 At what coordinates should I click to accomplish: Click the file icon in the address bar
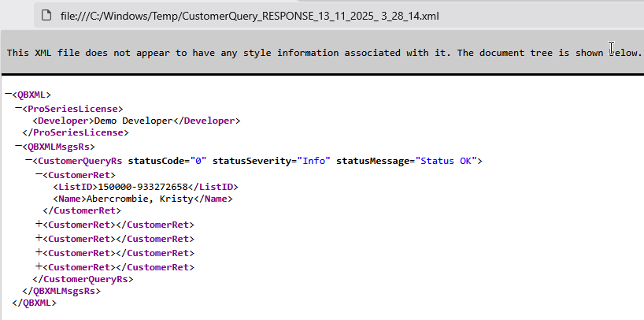[x=47, y=14]
